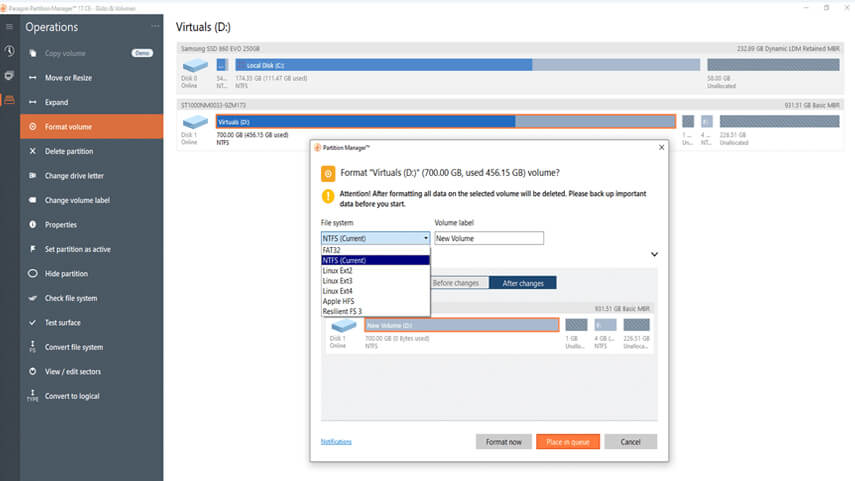Click the Place in queue button
The height and width of the screenshot is (481, 855).
tap(568, 442)
